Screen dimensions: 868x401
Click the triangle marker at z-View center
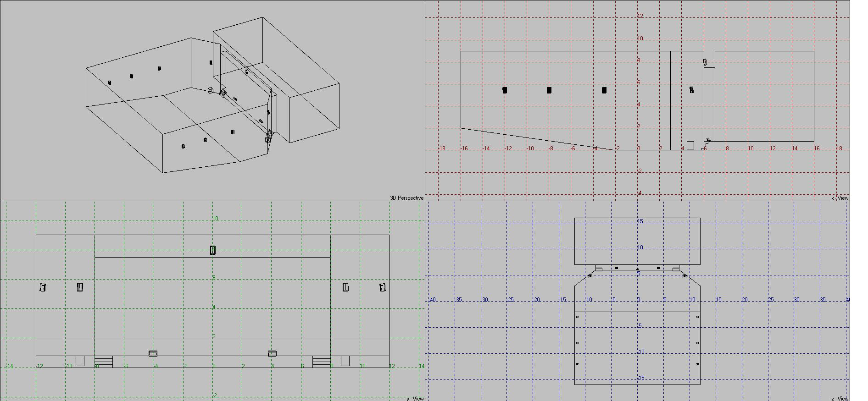pyautogui.click(x=638, y=269)
